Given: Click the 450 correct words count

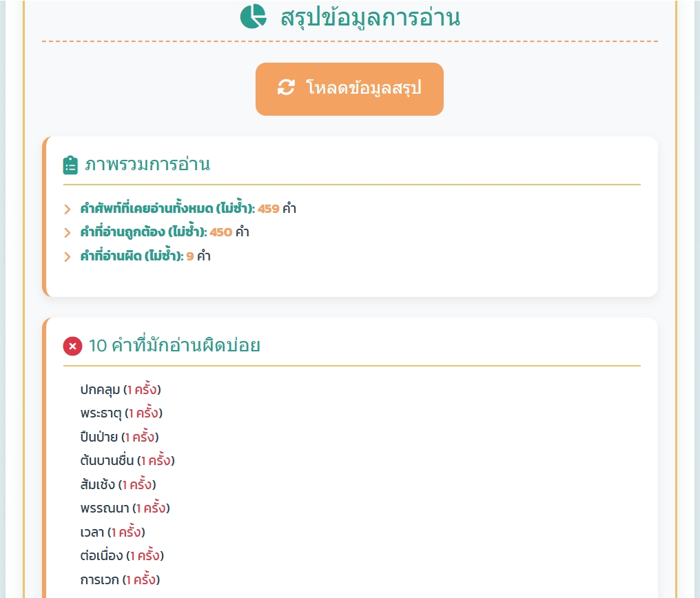Looking at the screenshot, I should tap(220, 232).
